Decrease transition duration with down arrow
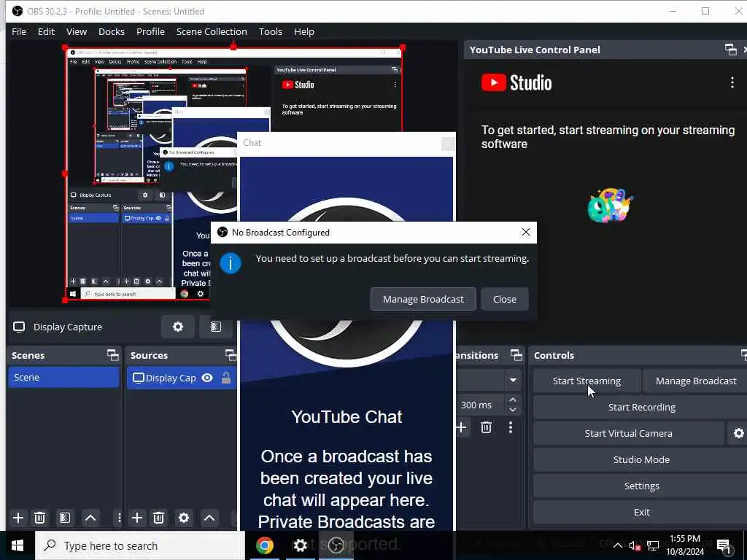Screen dimensions: 747x560 pyautogui.click(x=513, y=410)
